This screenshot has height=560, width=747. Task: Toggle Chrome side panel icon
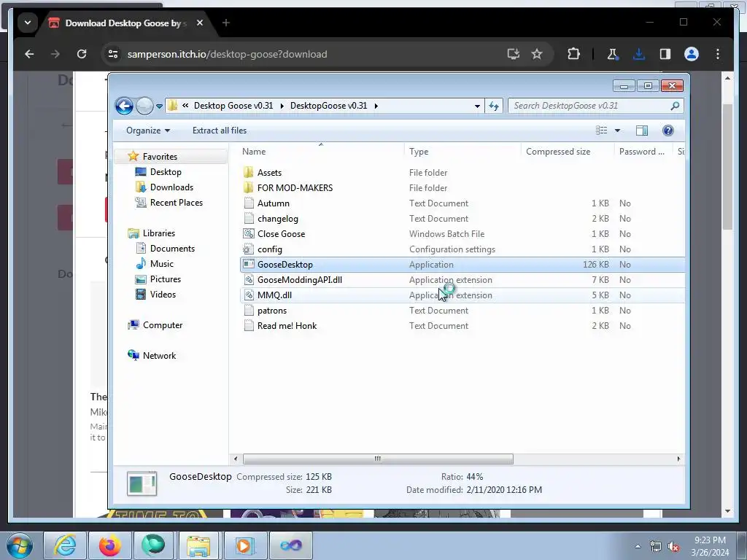click(665, 54)
